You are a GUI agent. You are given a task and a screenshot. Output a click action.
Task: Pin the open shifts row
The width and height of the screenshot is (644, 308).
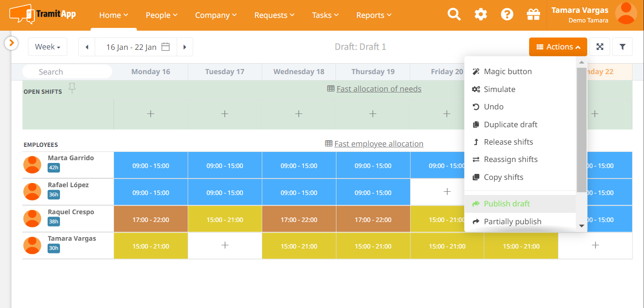point(72,87)
